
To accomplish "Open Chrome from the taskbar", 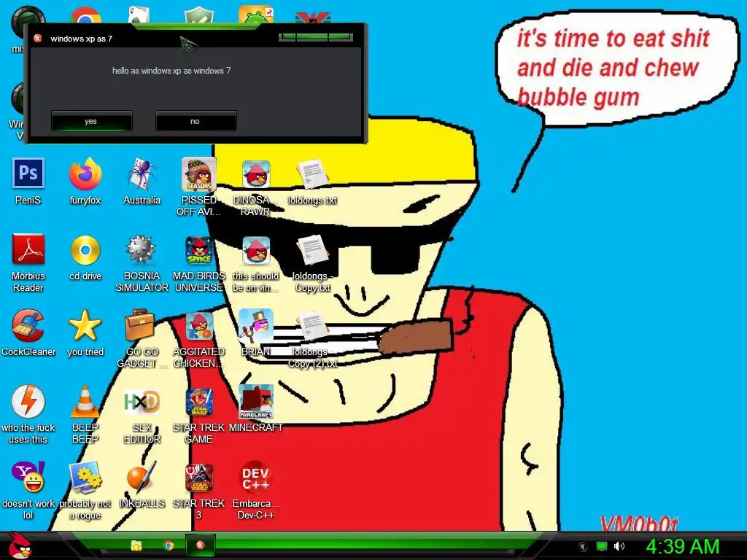I will [x=169, y=545].
